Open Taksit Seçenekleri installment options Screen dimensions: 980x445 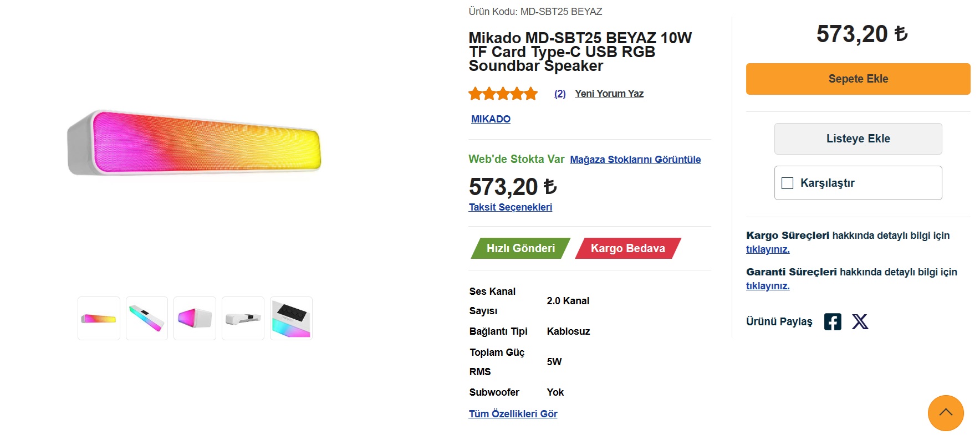[510, 207]
